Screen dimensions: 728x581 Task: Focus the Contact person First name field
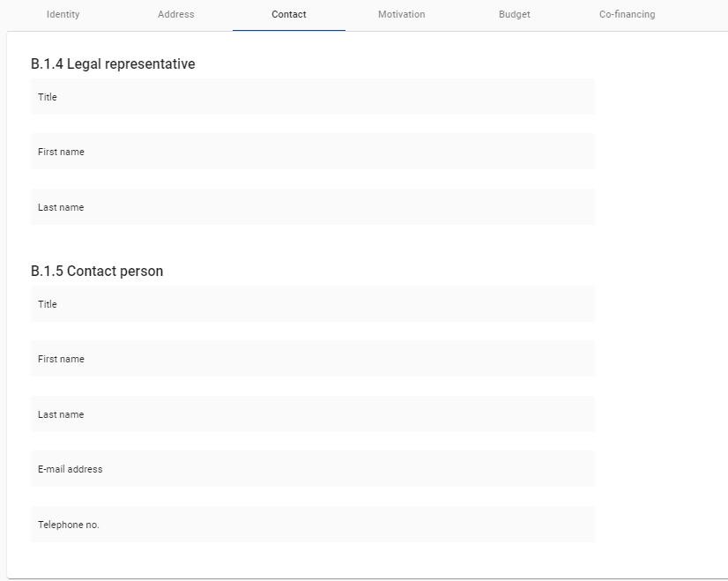tap(312, 359)
